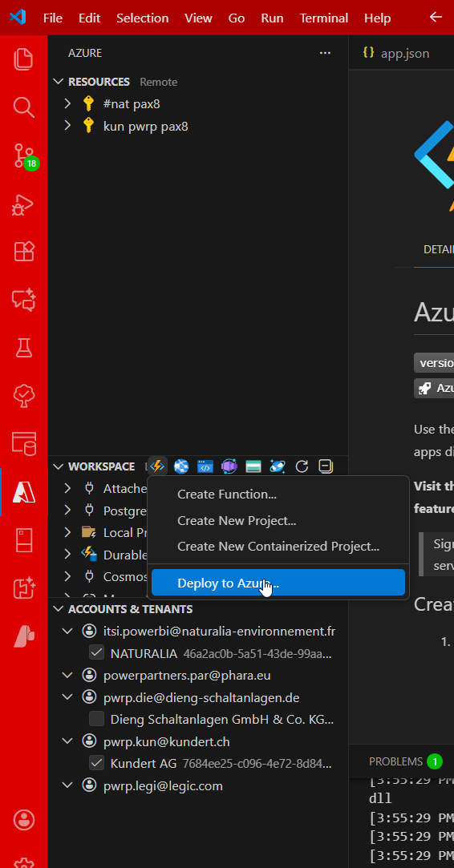The width and height of the screenshot is (454, 868).
Task: Click the sparkle document icon in the activity bar
Action: [23, 588]
